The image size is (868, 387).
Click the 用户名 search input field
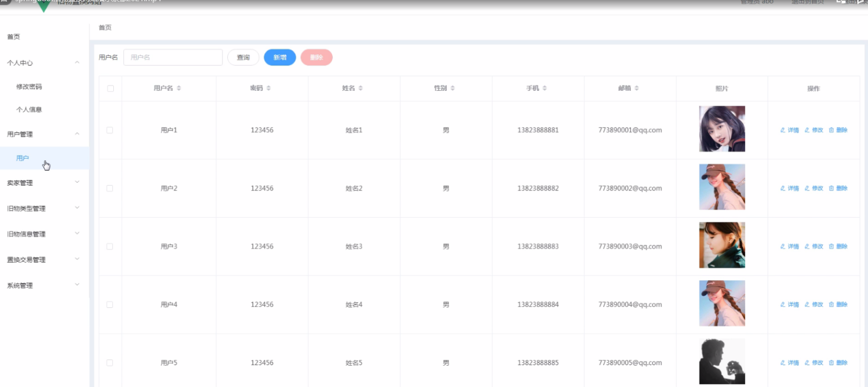(x=173, y=57)
